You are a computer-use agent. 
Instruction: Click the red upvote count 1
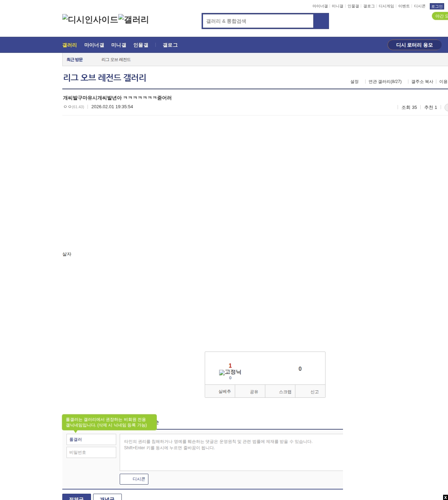230,366
